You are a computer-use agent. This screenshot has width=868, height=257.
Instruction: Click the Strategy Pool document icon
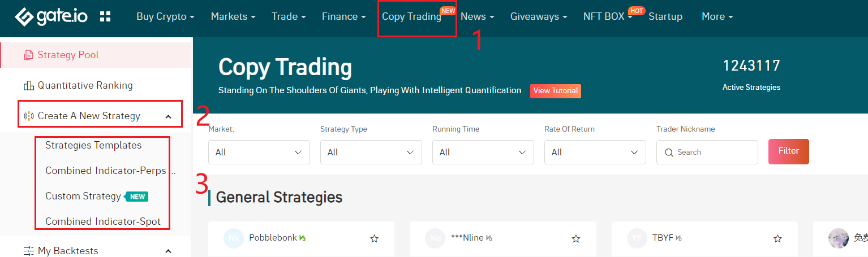(x=28, y=55)
